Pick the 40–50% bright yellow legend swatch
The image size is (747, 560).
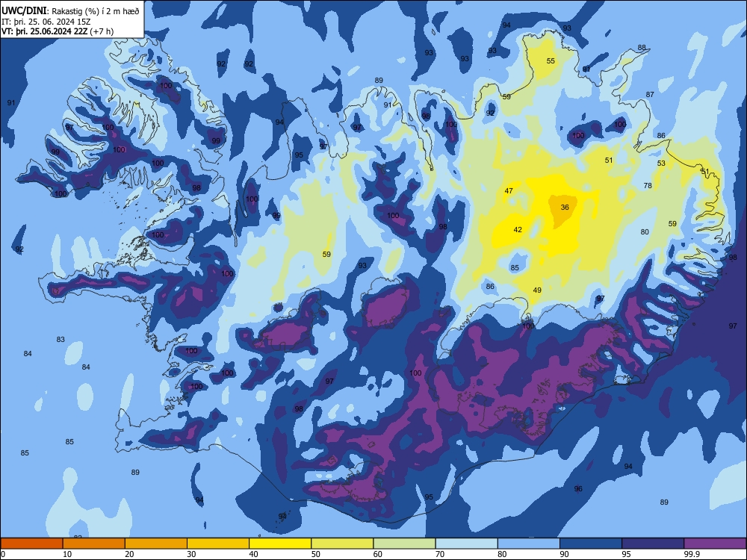280,544
